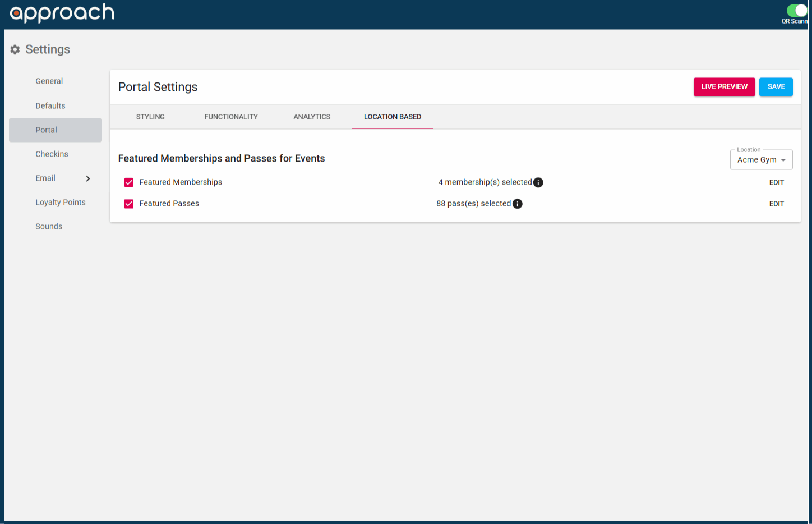Image resolution: width=812 pixels, height=524 pixels.
Task: Show info for memberships selected
Action: pyautogui.click(x=538, y=182)
